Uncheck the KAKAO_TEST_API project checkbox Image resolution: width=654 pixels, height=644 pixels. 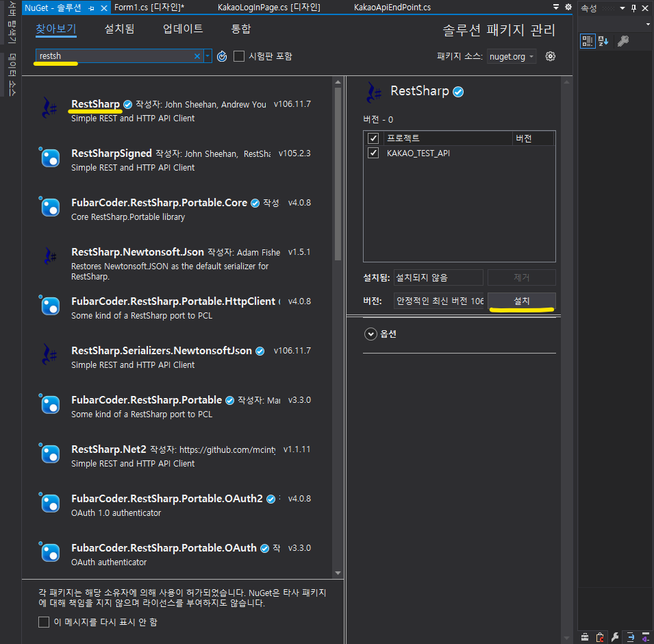(373, 153)
